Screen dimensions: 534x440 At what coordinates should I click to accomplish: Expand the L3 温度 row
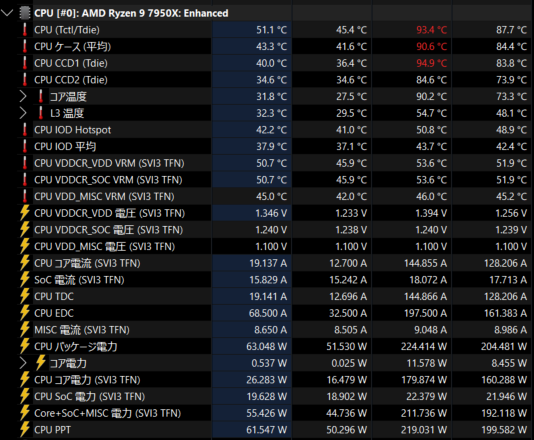point(23,113)
